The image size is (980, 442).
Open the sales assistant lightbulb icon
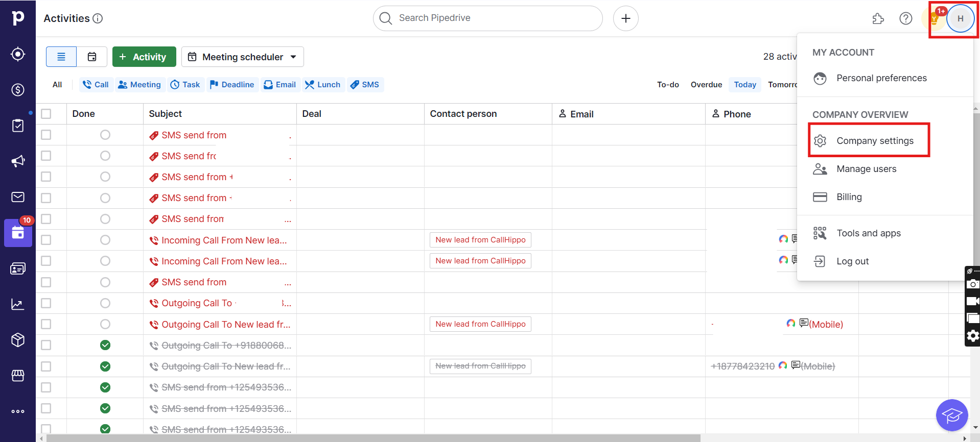934,18
